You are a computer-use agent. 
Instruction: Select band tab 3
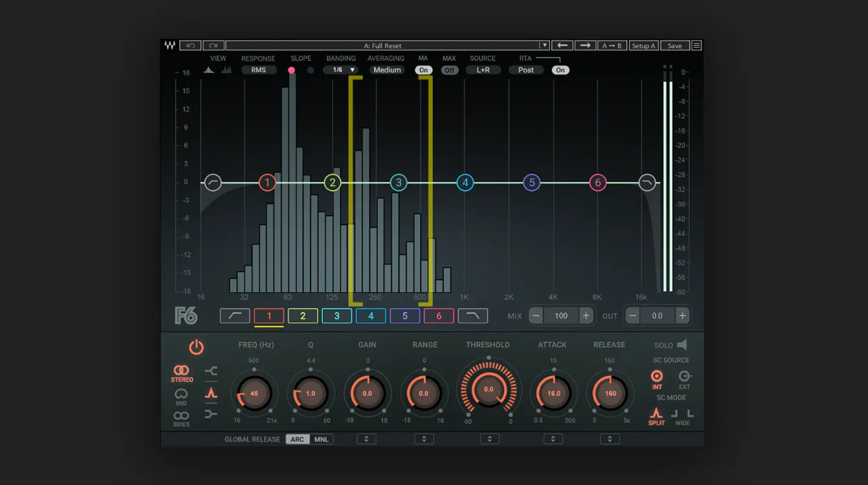coord(337,316)
